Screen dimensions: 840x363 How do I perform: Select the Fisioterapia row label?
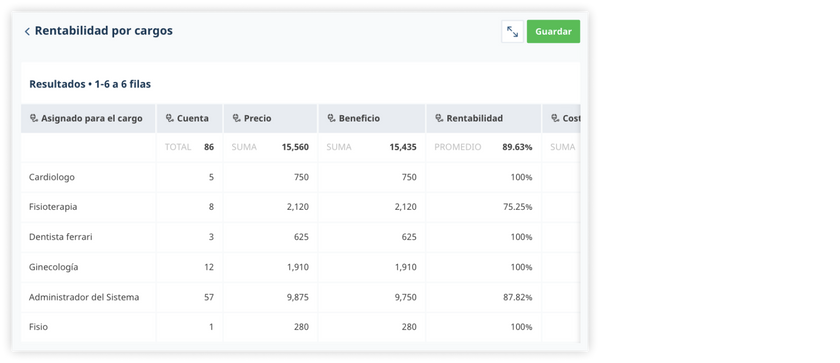click(x=53, y=207)
